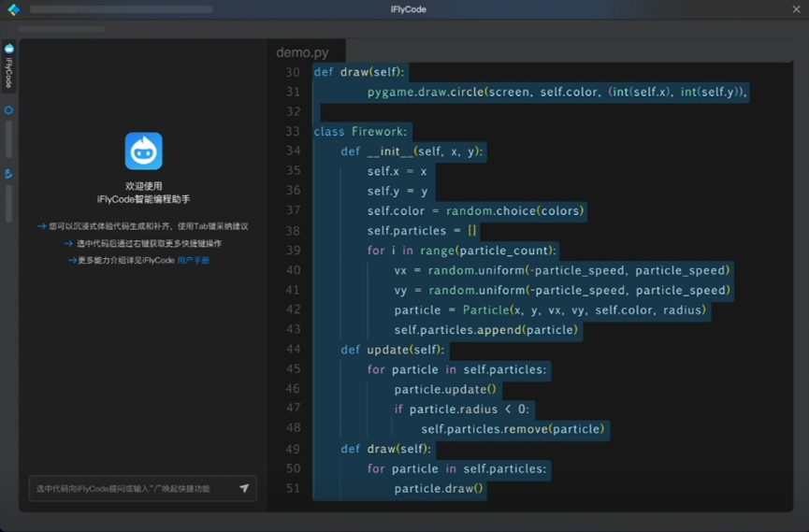This screenshot has height=532, width=809.
Task: Click on the 'class Firework:' code line
Action: coord(361,132)
